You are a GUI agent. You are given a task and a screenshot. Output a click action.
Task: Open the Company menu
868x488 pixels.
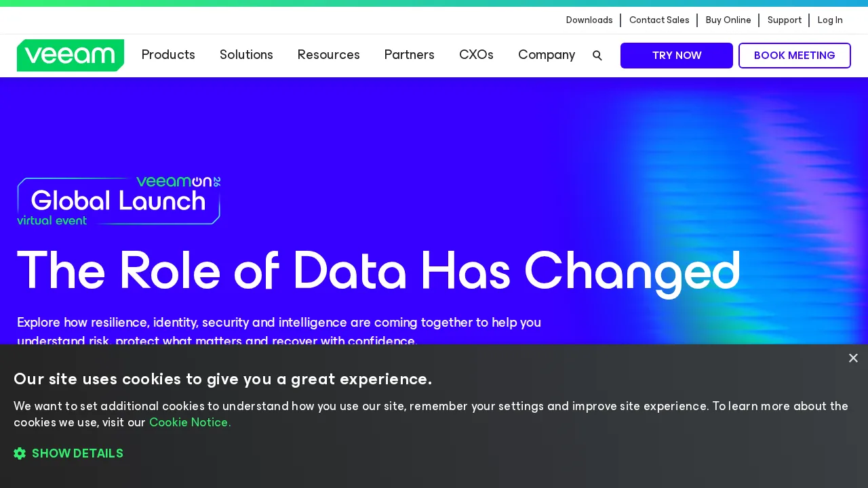[x=547, y=55]
